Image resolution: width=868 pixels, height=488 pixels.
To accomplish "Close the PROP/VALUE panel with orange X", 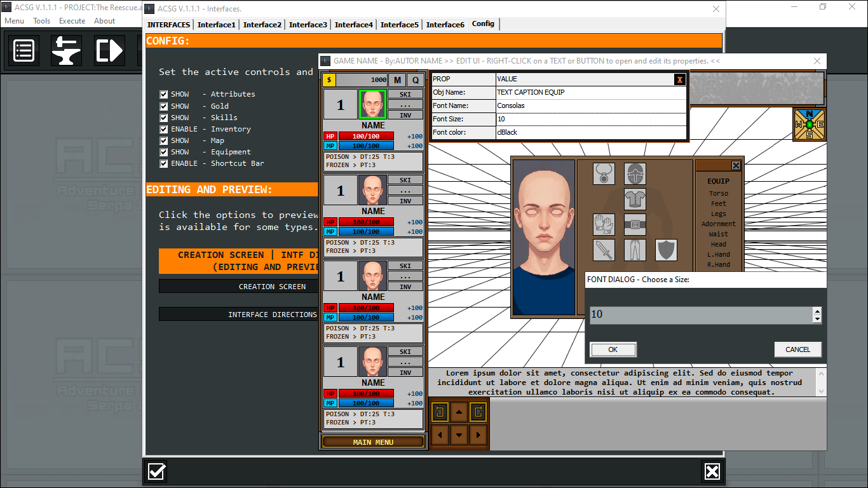I will [680, 79].
